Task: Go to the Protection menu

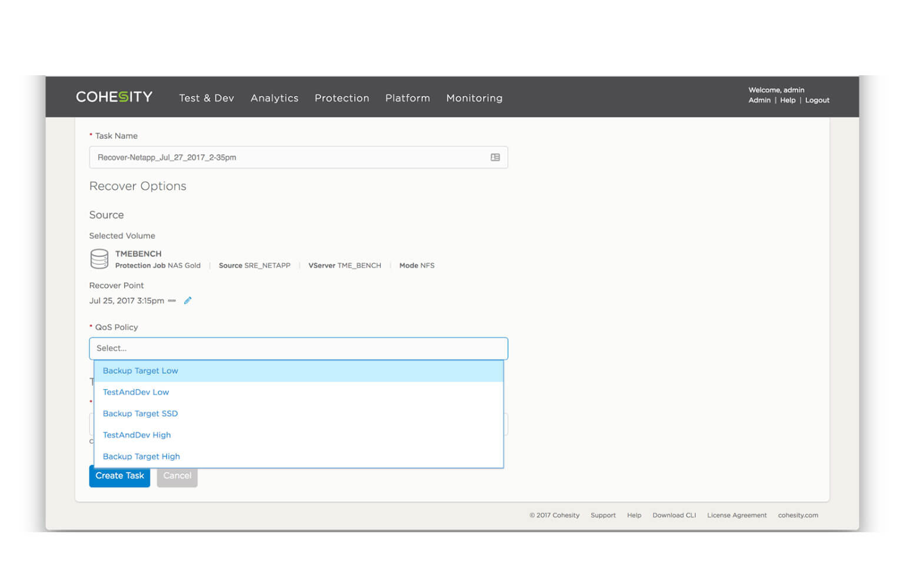Action: pos(342,98)
